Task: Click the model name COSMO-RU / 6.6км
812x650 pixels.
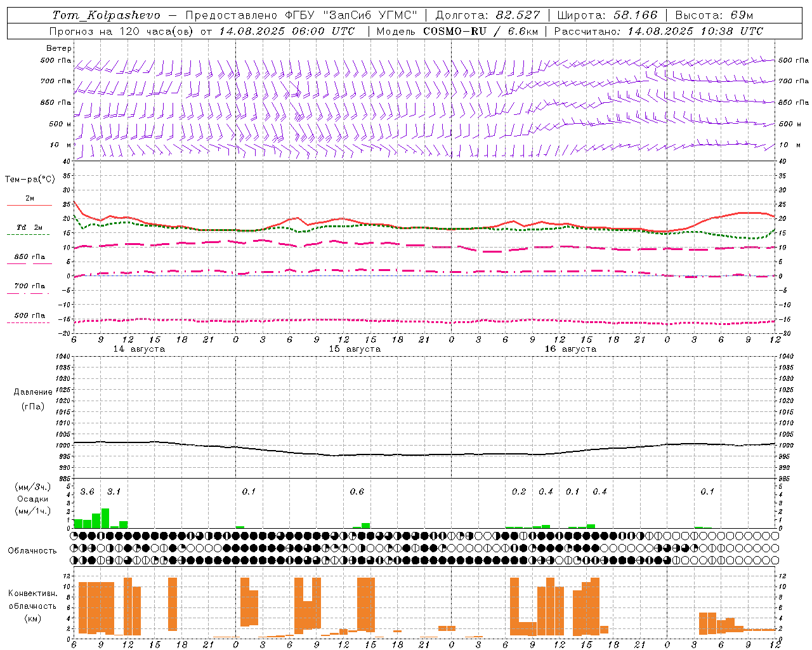Action: tap(481, 31)
